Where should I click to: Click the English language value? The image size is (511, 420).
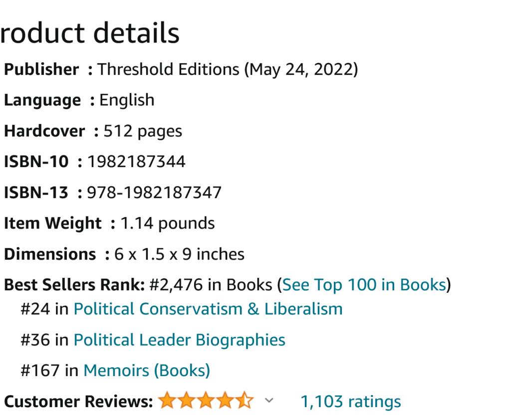[127, 100]
